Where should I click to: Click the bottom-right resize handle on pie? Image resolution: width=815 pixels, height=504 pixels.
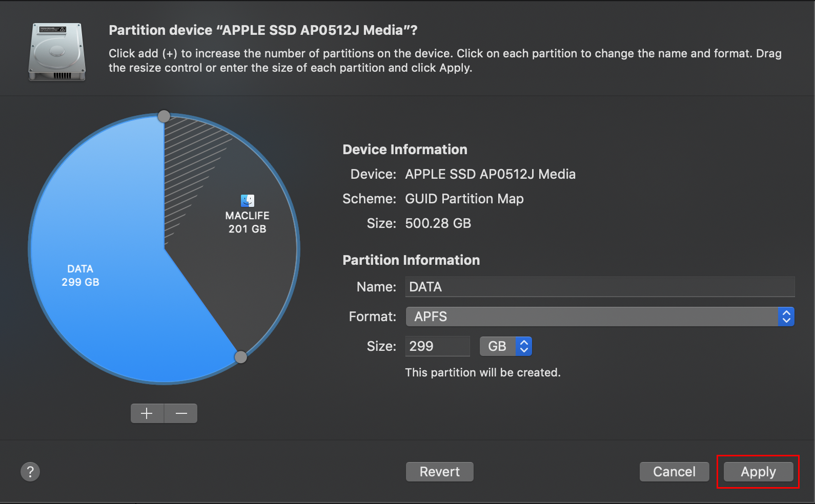tap(240, 357)
